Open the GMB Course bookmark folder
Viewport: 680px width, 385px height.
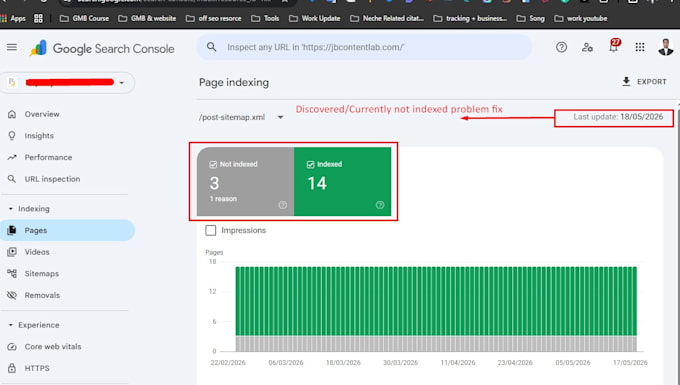pyautogui.click(x=84, y=18)
